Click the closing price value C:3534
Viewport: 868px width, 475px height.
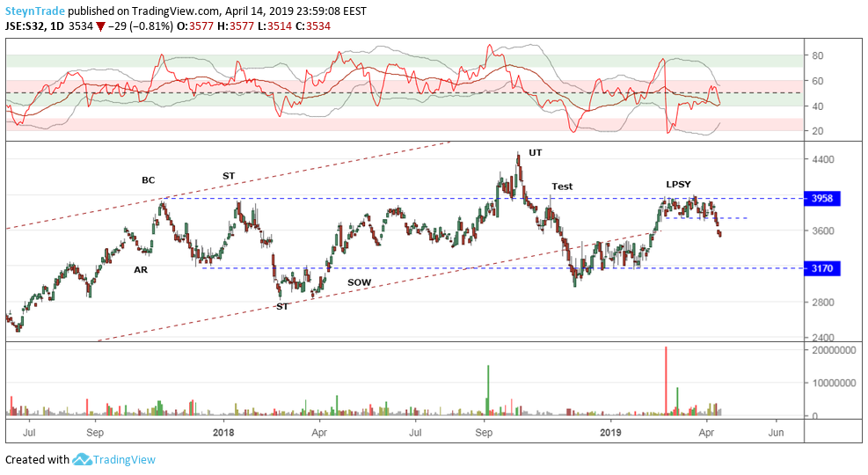pyautogui.click(x=313, y=26)
